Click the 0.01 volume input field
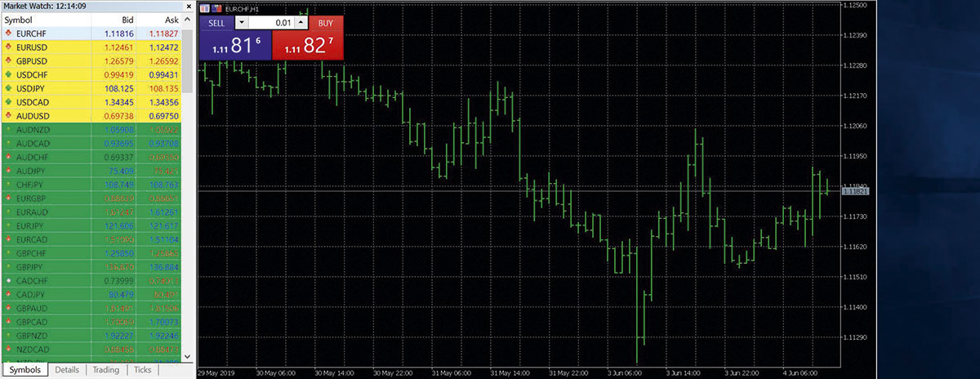 click(270, 23)
